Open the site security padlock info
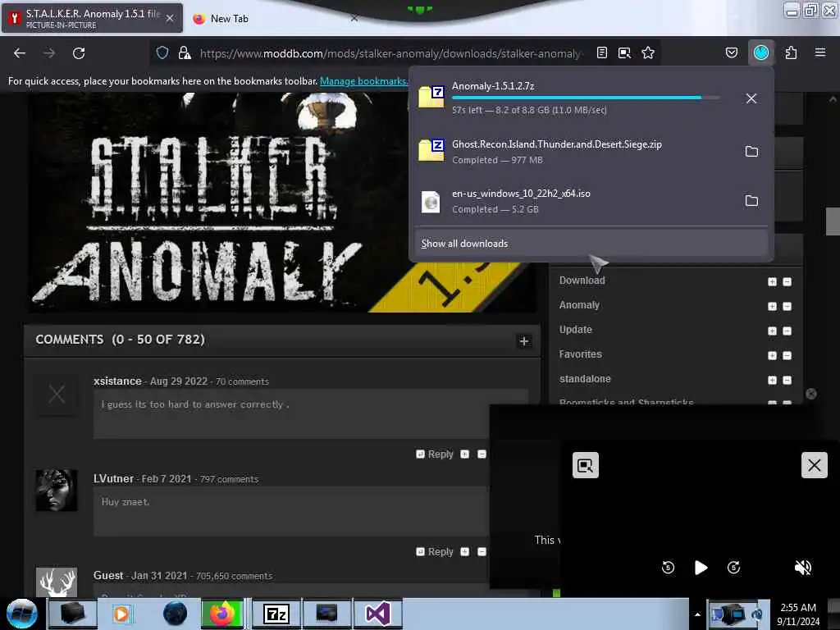 (185, 52)
